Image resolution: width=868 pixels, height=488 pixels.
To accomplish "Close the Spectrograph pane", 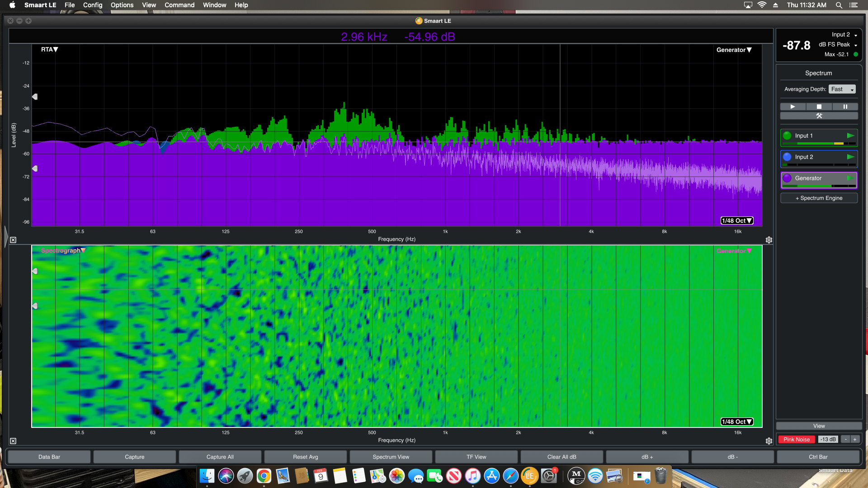I will (13, 441).
